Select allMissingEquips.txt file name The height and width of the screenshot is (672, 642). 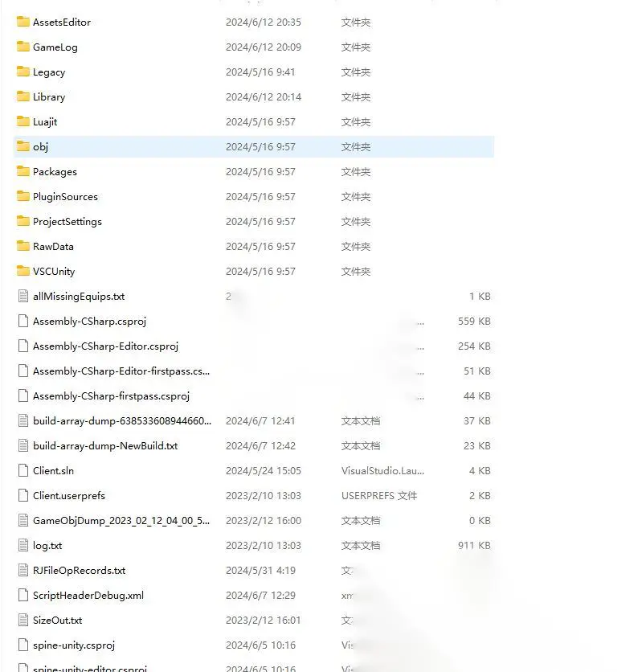point(79,296)
